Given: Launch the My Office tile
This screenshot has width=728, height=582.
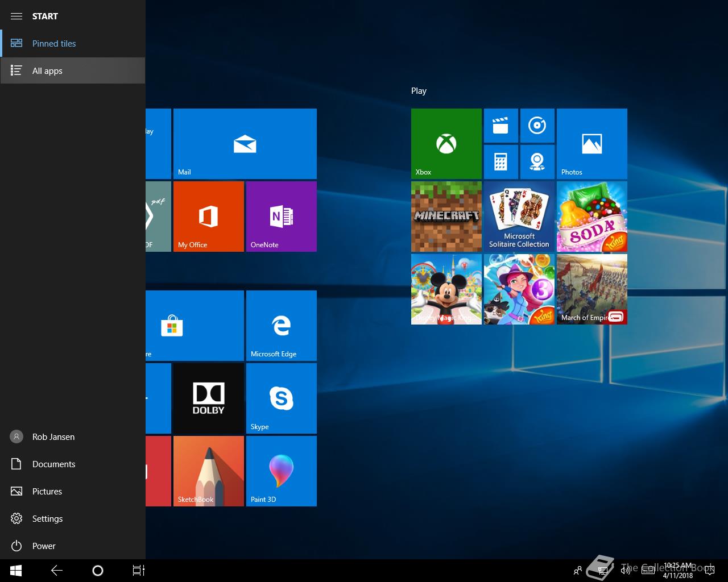Looking at the screenshot, I should click(x=209, y=217).
